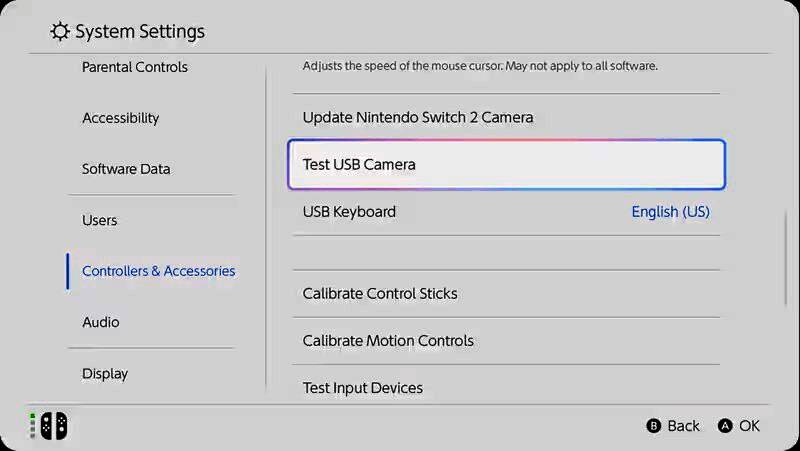Click the System Settings gear icon

tap(60, 32)
